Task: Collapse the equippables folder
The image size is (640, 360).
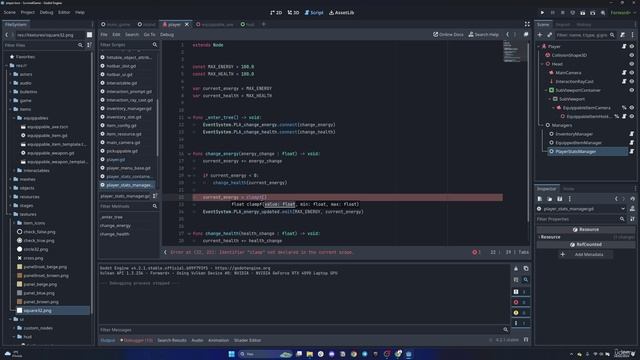Action: tap(14, 118)
